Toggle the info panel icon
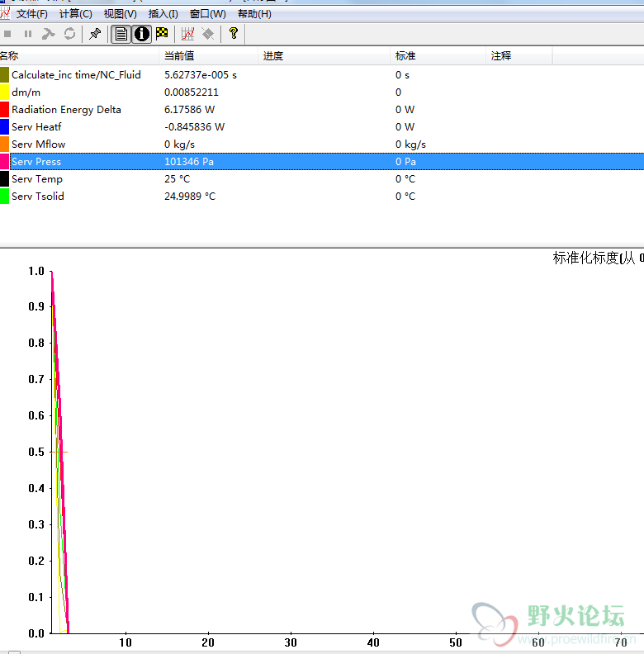 [142, 34]
